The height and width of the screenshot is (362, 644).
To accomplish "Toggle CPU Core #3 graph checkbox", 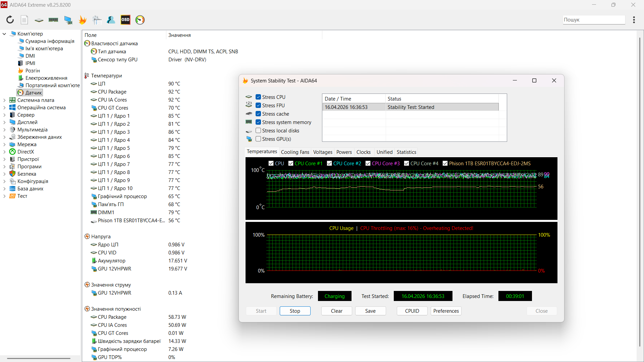I will point(368,163).
